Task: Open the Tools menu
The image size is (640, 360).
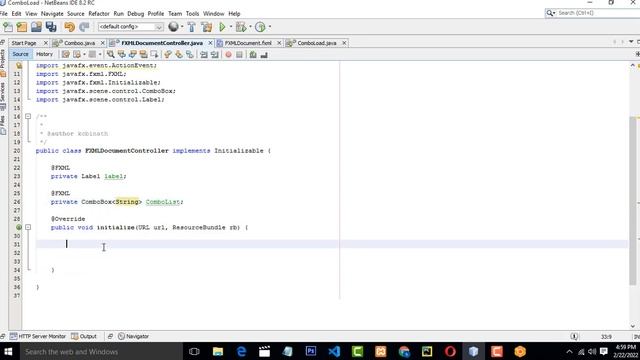Action: coord(192,13)
